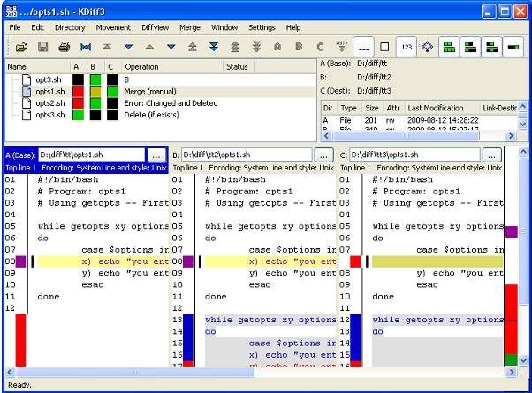Open the Merge menu
The height and width of the screenshot is (393, 532).
click(190, 27)
